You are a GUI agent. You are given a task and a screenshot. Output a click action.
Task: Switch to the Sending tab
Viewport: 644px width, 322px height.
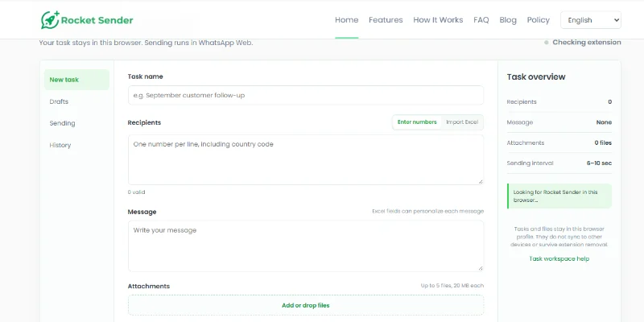click(x=76, y=123)
